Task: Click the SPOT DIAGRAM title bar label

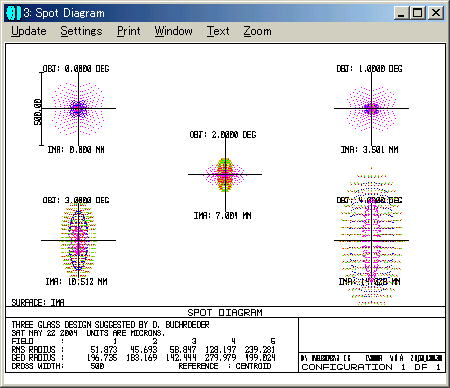Action: (x=225, y=312)
